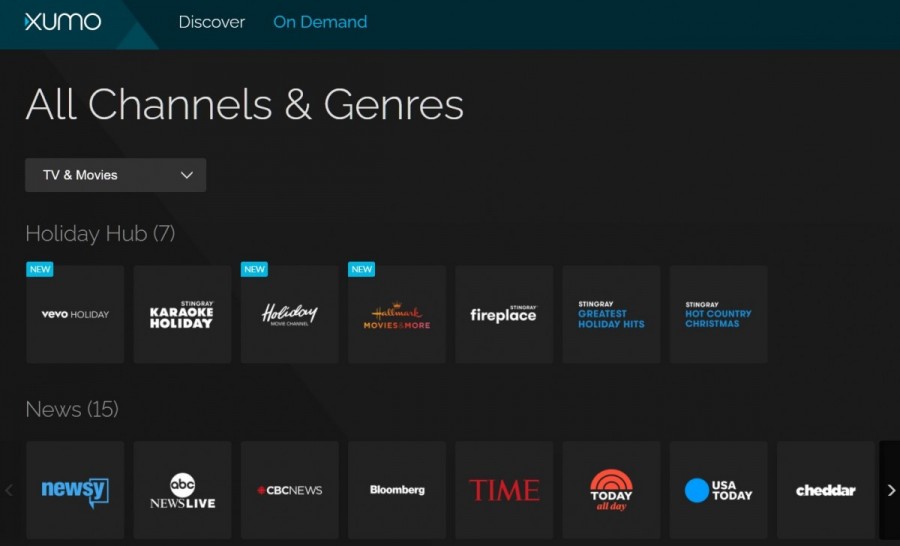Click the XUMO logo
Viewport: 900px width, 546px height.
[x=63, y=22]
